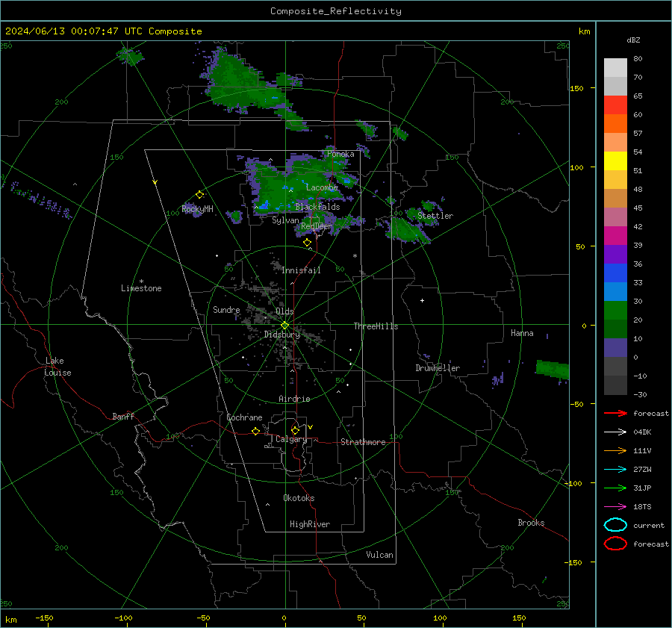Click the Okotoks label
This screenshot has width=672, height=628.
(299, 498)
